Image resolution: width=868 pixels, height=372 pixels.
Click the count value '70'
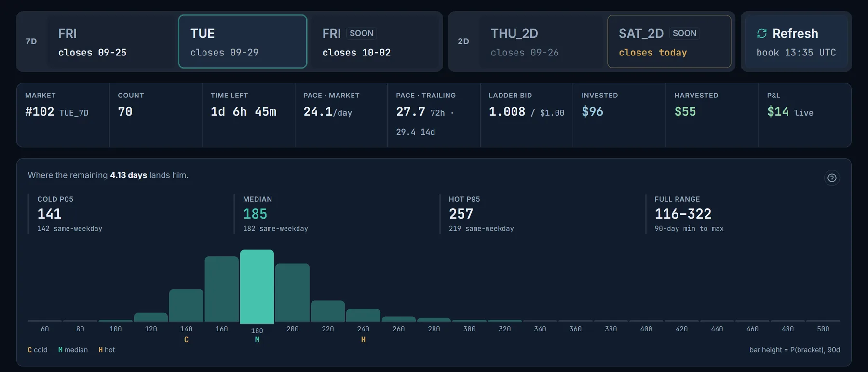tap(125, 111)
